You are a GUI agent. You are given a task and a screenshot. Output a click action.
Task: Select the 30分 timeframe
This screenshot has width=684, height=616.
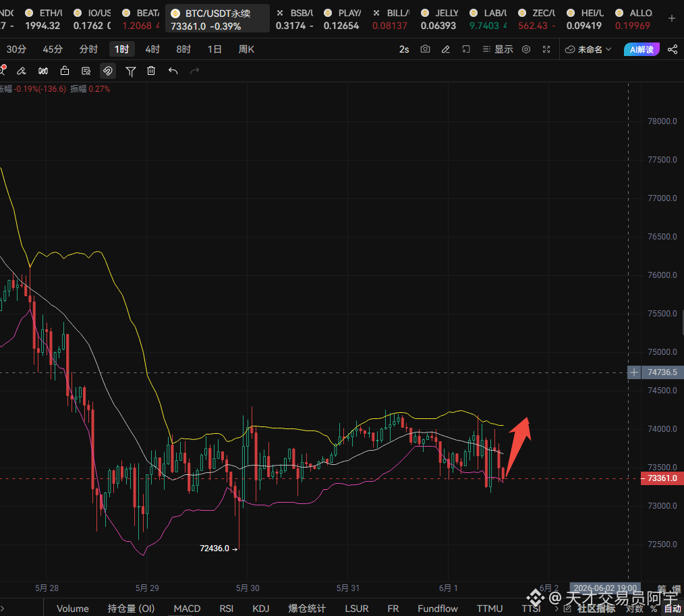[17, 49]
